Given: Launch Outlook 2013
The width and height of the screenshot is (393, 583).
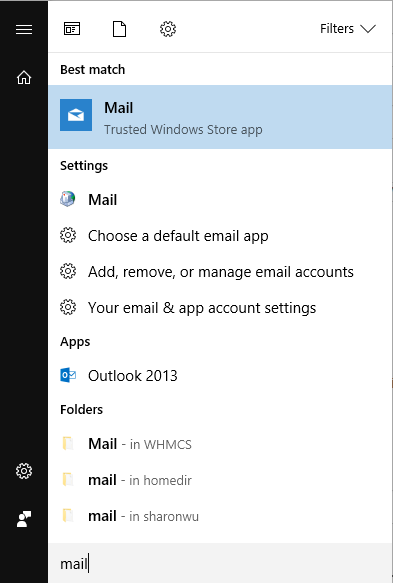Looking at the screenshot, I should 220,376.
